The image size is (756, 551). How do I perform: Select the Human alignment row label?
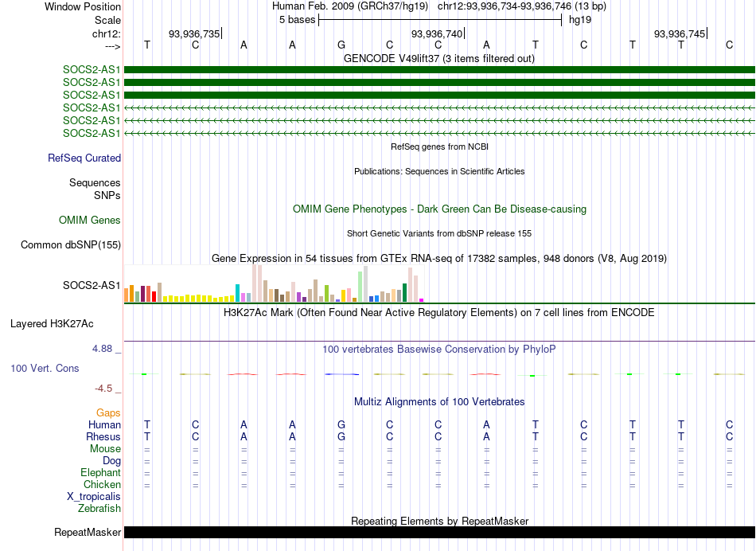tap(104, 424)
